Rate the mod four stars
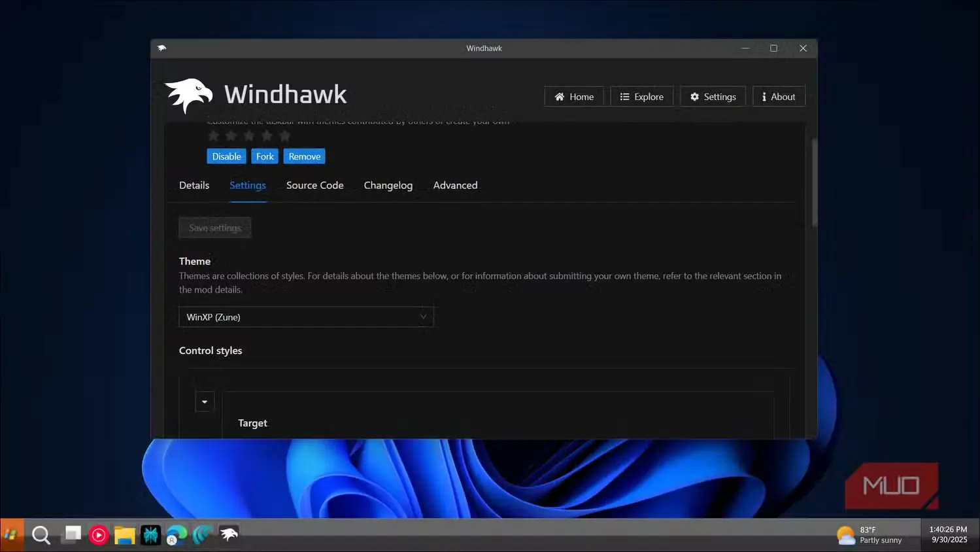 click(267, 136)
